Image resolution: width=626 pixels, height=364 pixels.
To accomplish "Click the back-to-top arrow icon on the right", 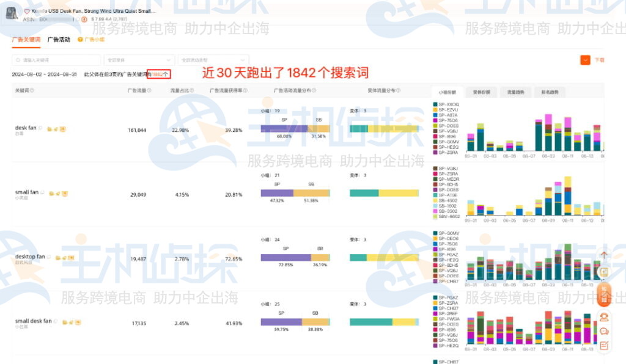I will point(604,255).
